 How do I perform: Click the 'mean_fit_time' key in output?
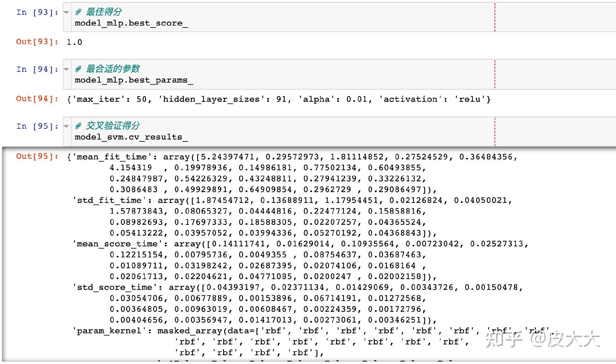(112, 157)
